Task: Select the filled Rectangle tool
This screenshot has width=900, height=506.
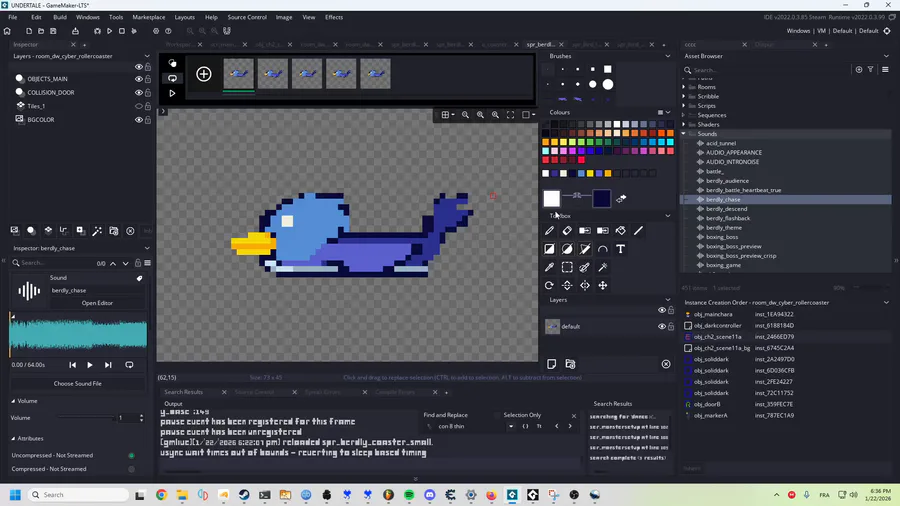Action: click(549, 249)
